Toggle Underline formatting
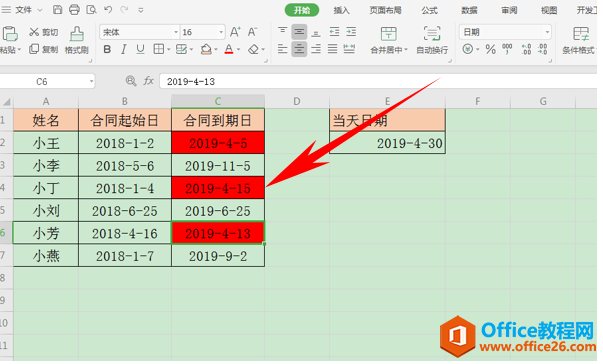Viewport: 603px width, 364px height. [x=140, y=49]
